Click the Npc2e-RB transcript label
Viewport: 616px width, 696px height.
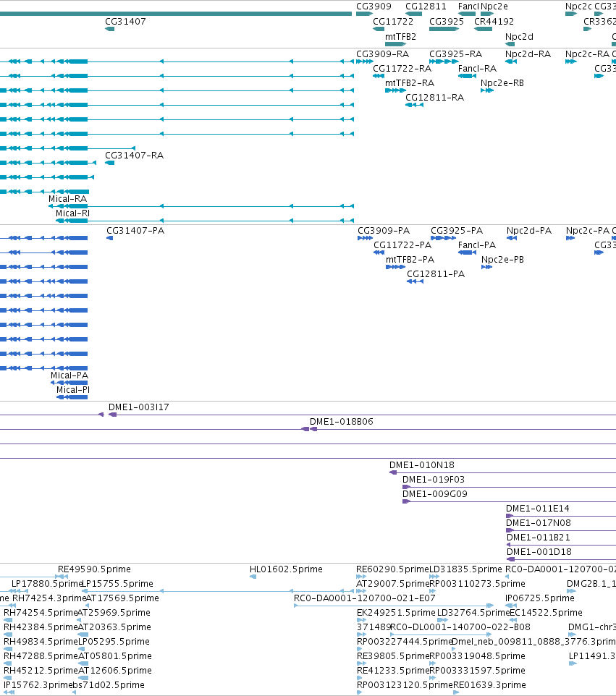pyautogui.click(x=502, y=83)
